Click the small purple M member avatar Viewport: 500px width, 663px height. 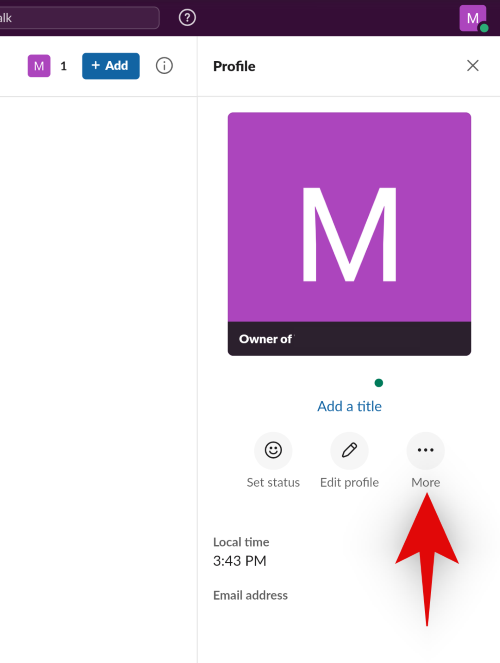point(39,66)
